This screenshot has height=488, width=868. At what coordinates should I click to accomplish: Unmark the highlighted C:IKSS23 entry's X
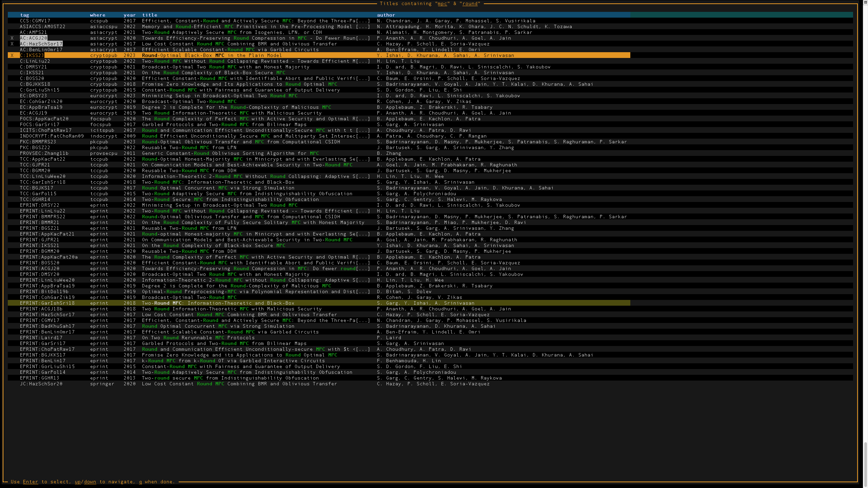[x=12, y=55]
